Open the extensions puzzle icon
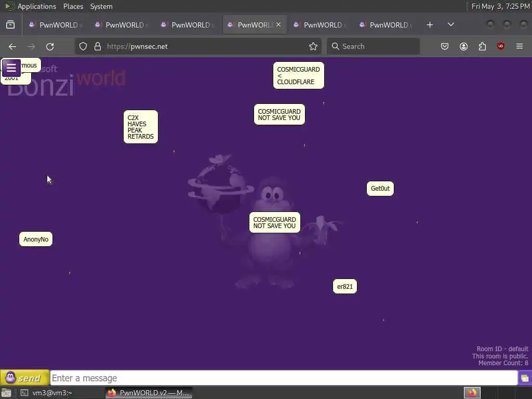The image size is (532, 399). point(482,46)
